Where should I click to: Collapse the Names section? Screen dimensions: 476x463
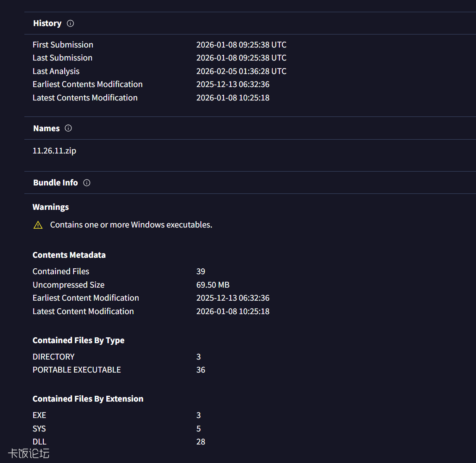click(46, 128)
